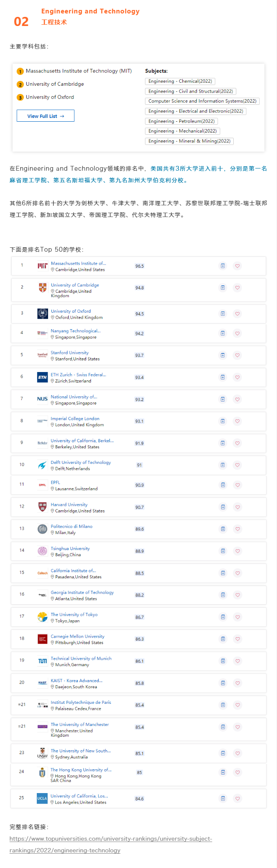Click compare icon for Georgia Institute of Technology
This screenshot has height=868, width=277.
(223, 595)
